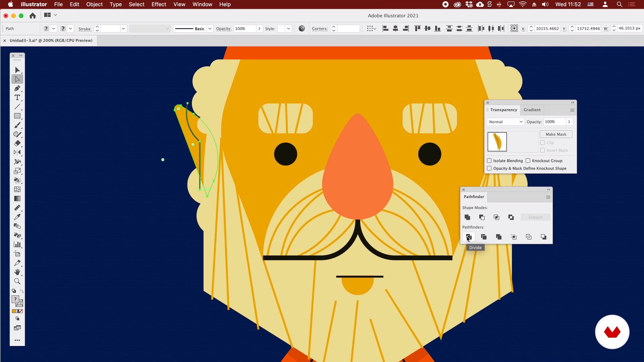Viewport: 644px width, 362px height.
Task: Open the Effect menu
Action: [159, 4]
